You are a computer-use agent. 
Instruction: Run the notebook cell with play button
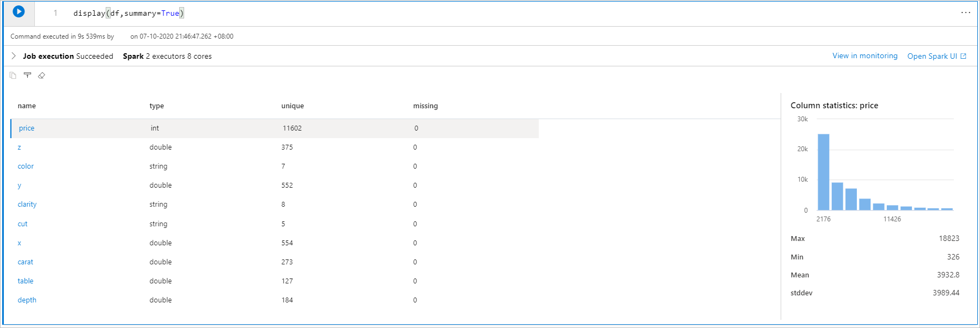19,11
